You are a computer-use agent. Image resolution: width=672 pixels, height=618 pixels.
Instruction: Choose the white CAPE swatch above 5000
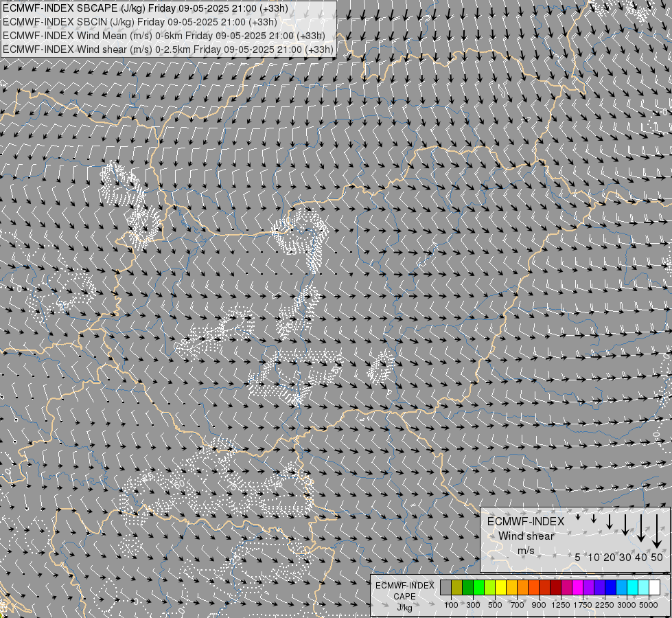coord(654,588)
